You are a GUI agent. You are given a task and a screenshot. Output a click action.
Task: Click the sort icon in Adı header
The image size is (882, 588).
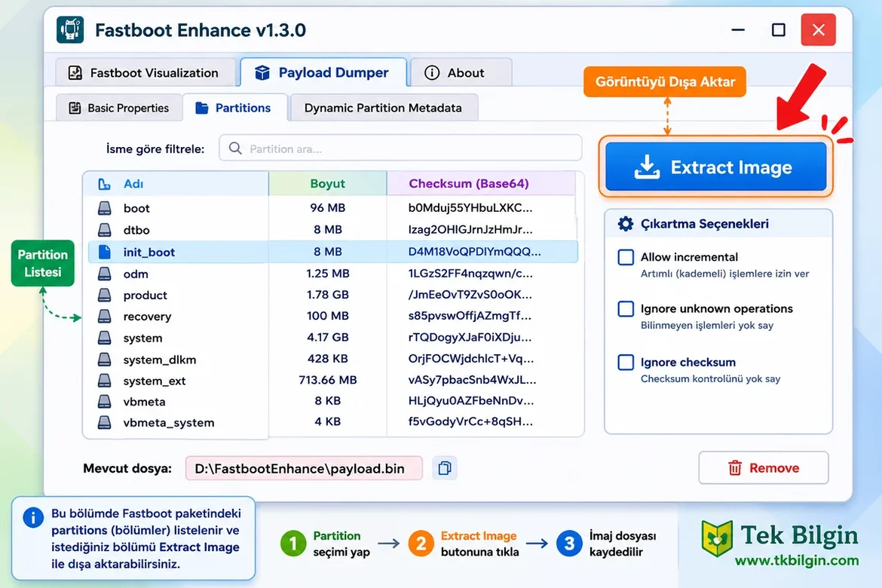tap(104, 184)
